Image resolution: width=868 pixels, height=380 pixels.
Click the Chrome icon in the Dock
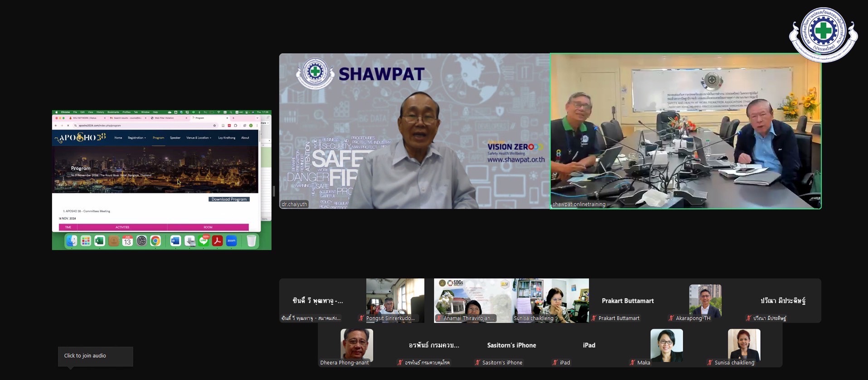click(155, 241)
